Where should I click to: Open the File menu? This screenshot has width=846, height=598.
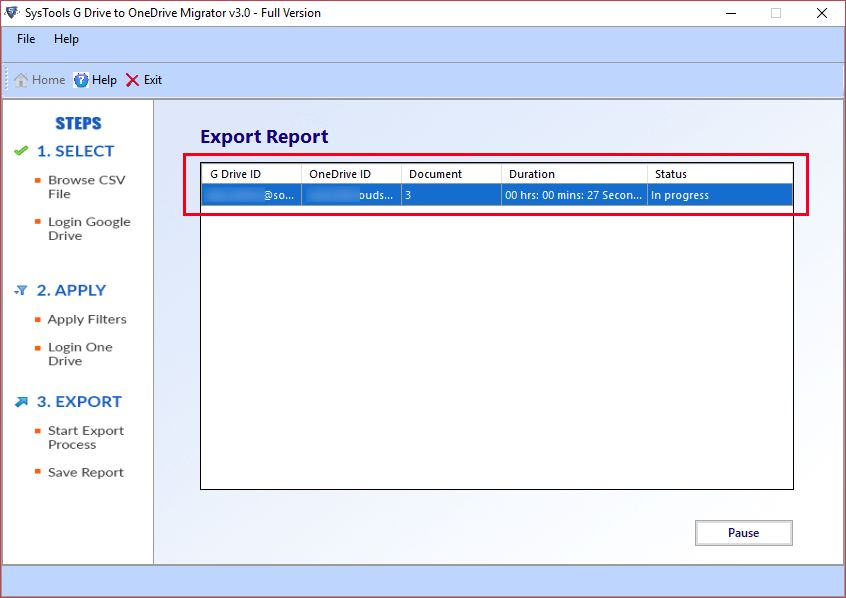point(26,39)
